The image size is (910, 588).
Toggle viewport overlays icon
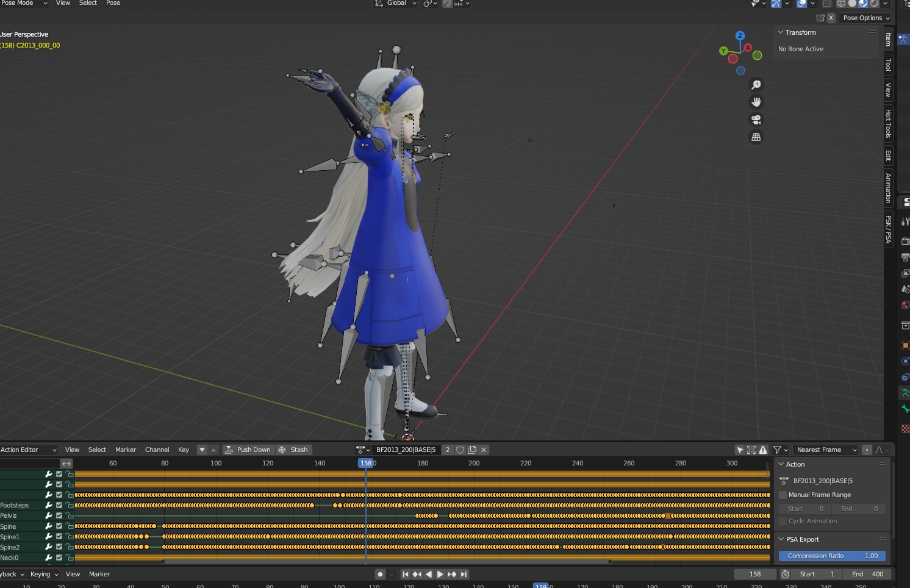point(801,3)
